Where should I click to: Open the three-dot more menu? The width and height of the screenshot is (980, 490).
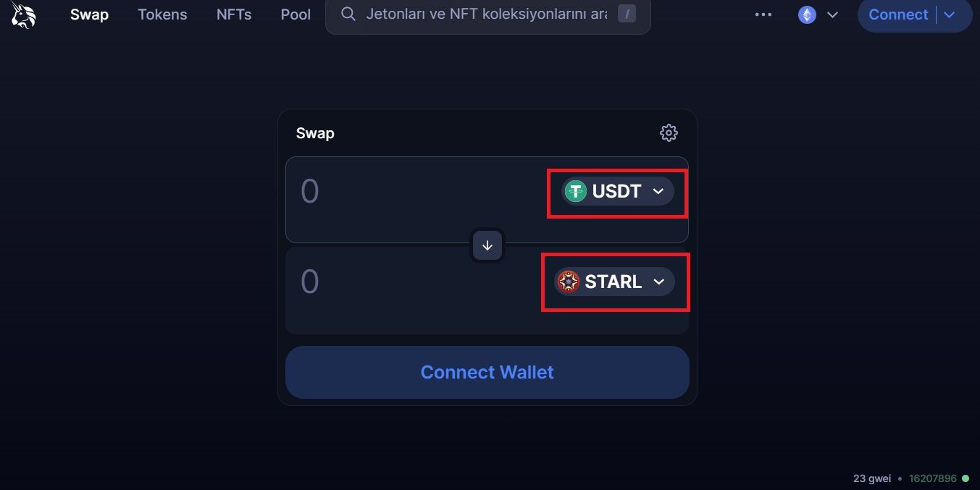click(763, 14)
